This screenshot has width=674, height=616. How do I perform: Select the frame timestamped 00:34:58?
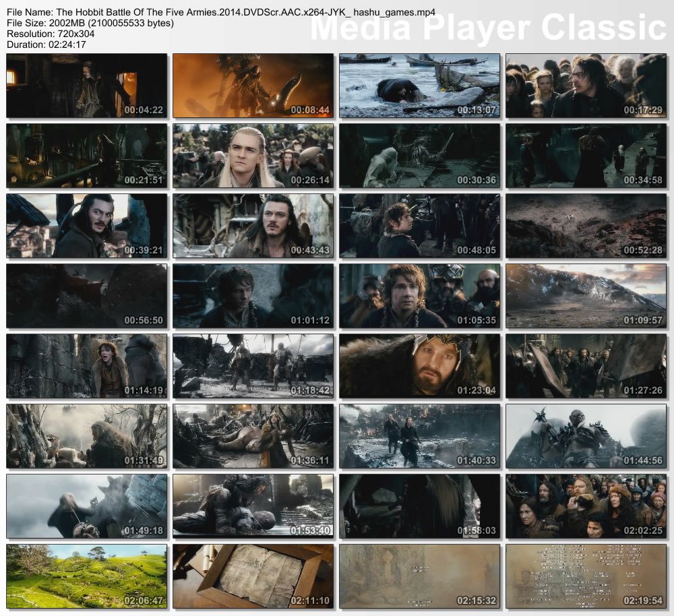pos(586,156)
